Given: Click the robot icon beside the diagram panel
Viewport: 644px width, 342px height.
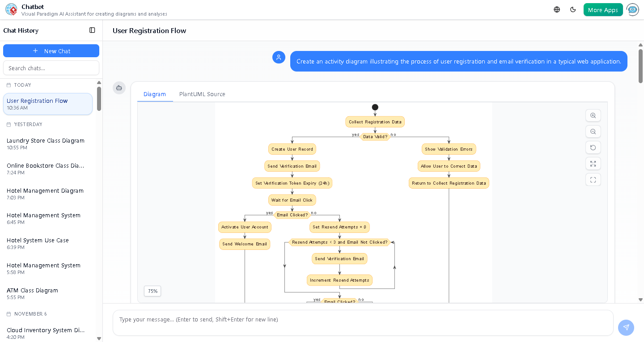Looking at the screenshot, I should (119, 88).
